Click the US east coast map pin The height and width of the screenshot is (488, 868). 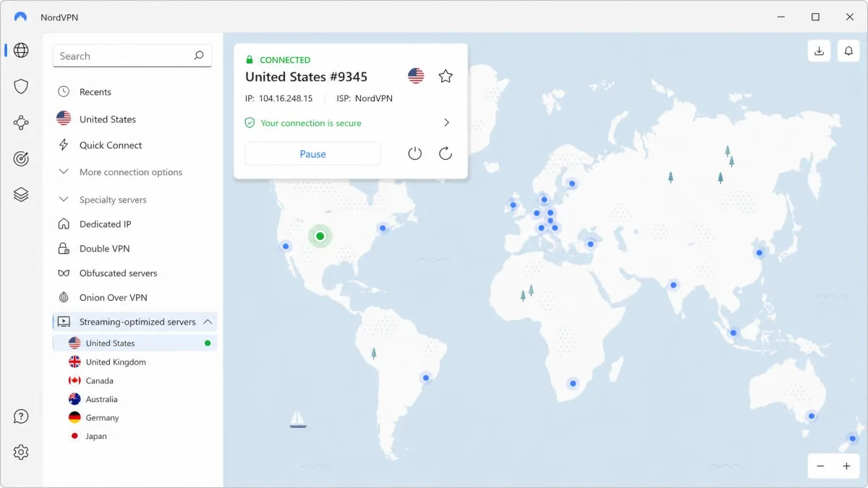[x=383, y=228]
